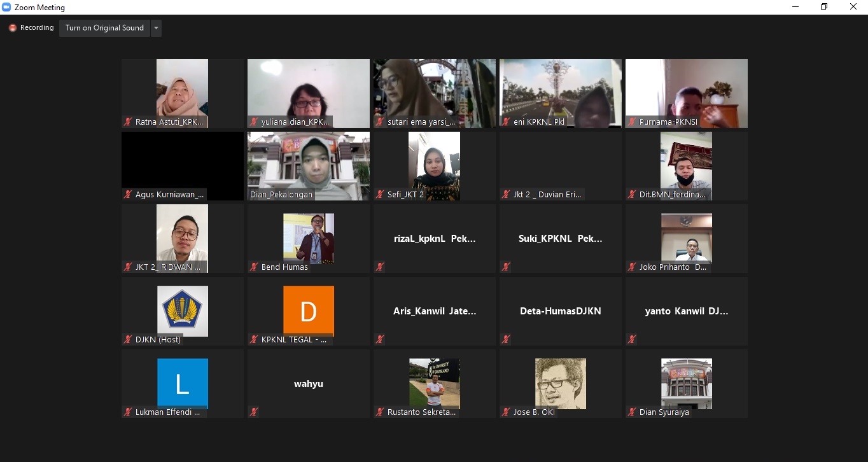Click muted mic icon on DJKN (Host) tile
The width and height of the screenshot is (868, 462).
click(128, 339)
